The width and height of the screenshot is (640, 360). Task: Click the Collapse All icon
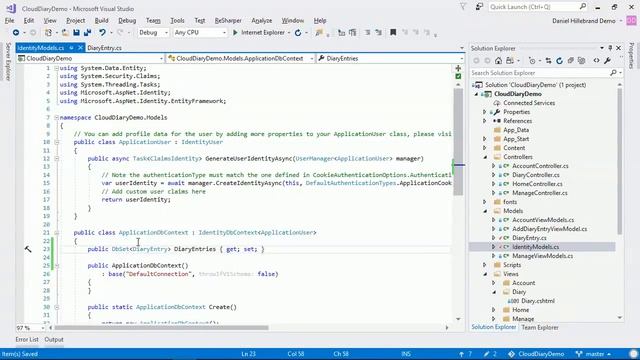tap(570, 61)
